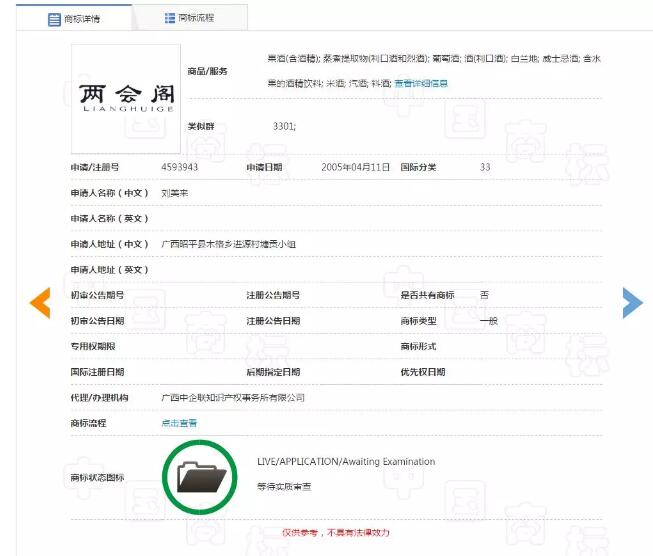Image resolution: width=653 pixels, height=556 pixels.
Task: Click the 申请人名称（英文） label
Action: click(110, 219)
